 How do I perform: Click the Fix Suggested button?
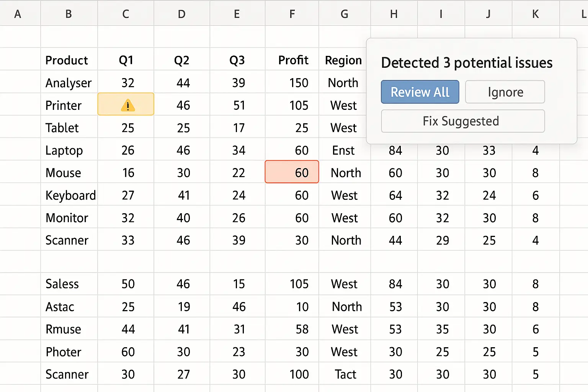pyautogui.click(x=463, y=121)
